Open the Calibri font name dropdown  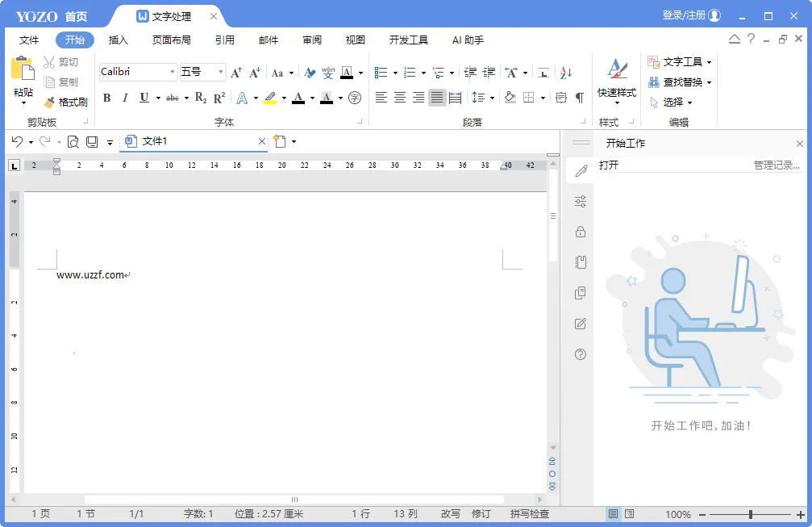[x=173, y=73]
